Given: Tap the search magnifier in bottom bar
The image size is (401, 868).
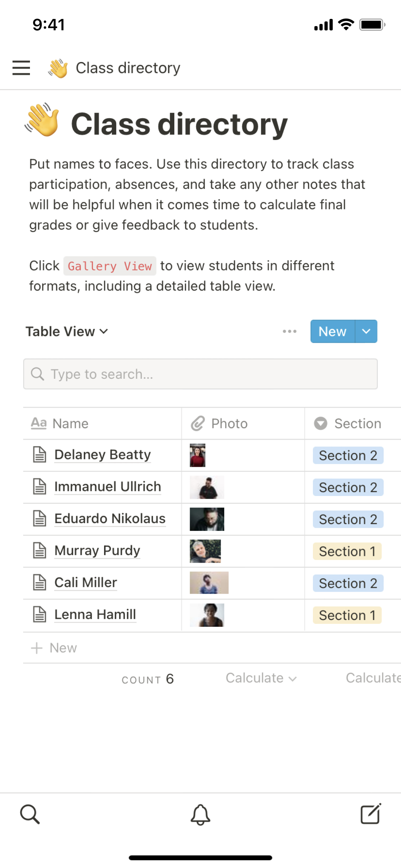Looking at the screenshot, I should pyautogui.click(x=30, y=814).
